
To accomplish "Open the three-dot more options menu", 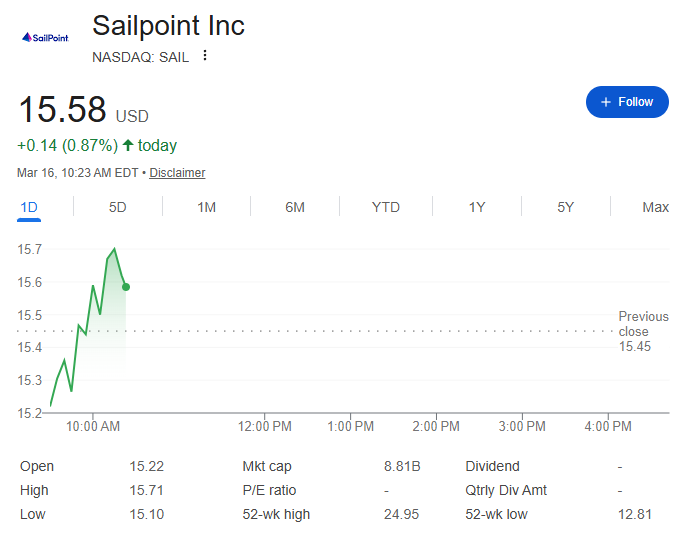I will [205, 56].
